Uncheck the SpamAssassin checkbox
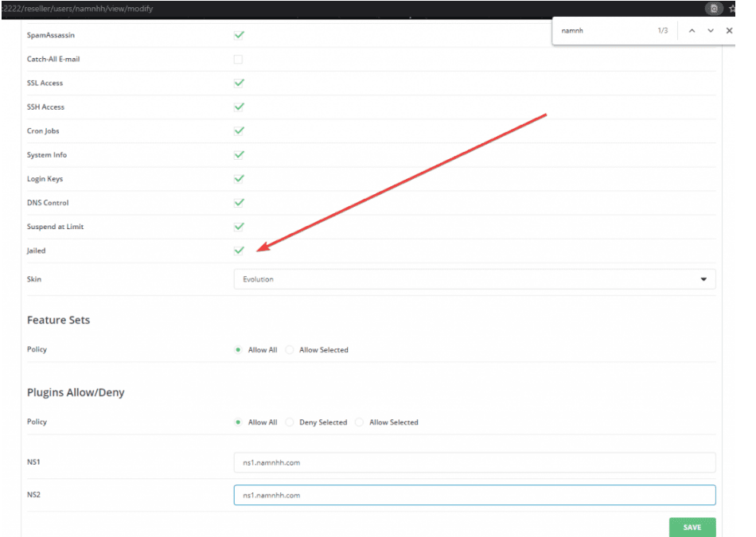Image resolution: width=756 pixels, height=537 pixels. pos(239,35)
